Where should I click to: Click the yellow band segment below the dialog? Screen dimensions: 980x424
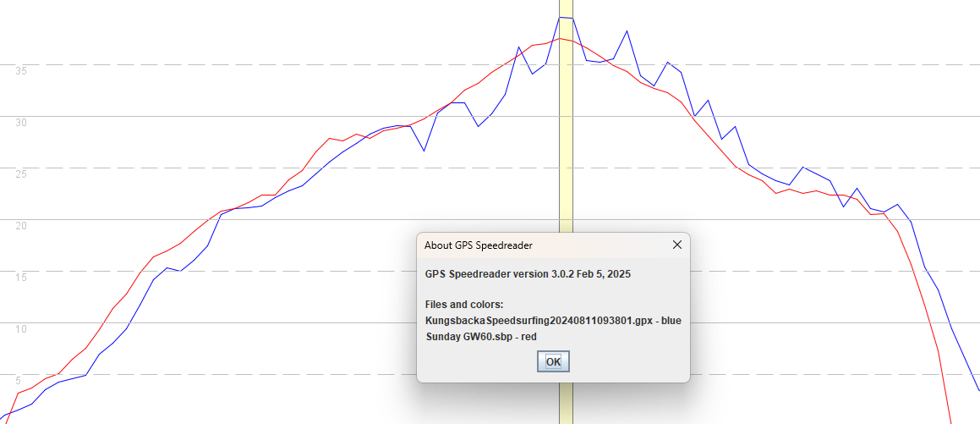(566, 404)
